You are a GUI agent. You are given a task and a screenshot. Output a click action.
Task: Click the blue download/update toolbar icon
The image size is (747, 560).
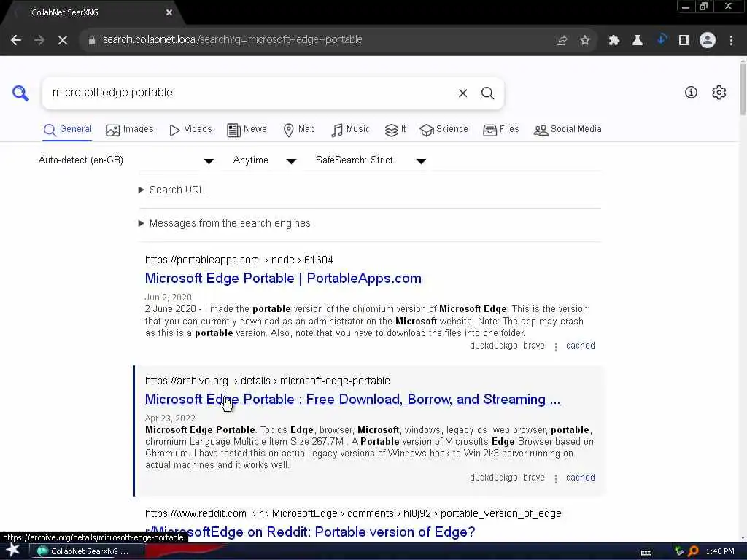pyautogui.click(x=661, y=39)
